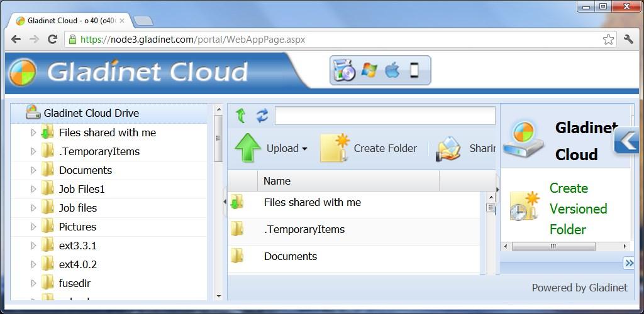Click the Windows client download icon

click(x=369, y=70)
